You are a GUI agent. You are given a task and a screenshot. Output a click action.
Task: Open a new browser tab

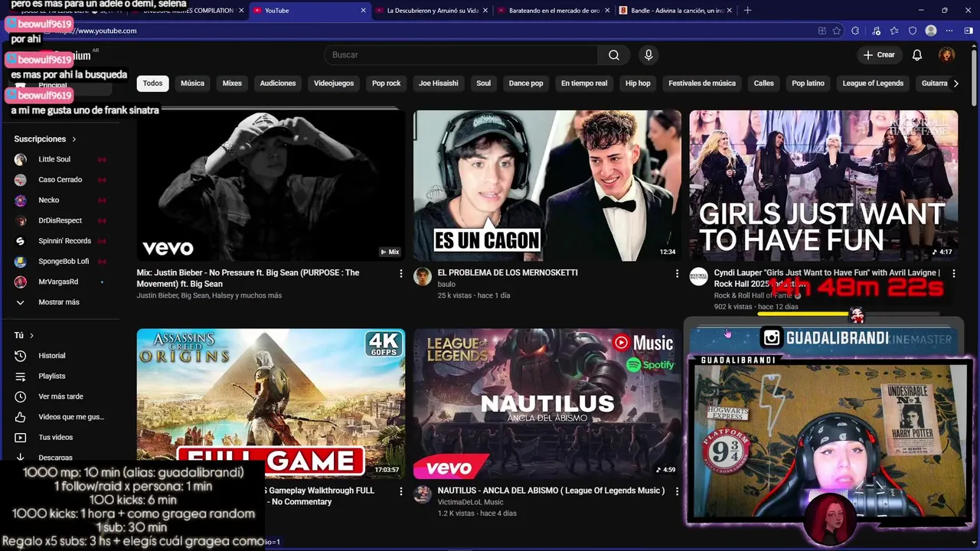747,11
